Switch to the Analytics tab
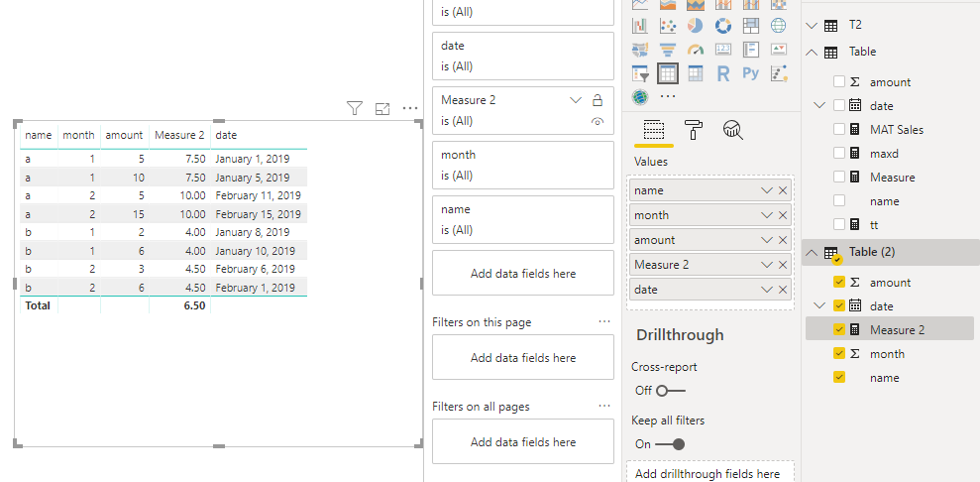 tap(732, 130)
